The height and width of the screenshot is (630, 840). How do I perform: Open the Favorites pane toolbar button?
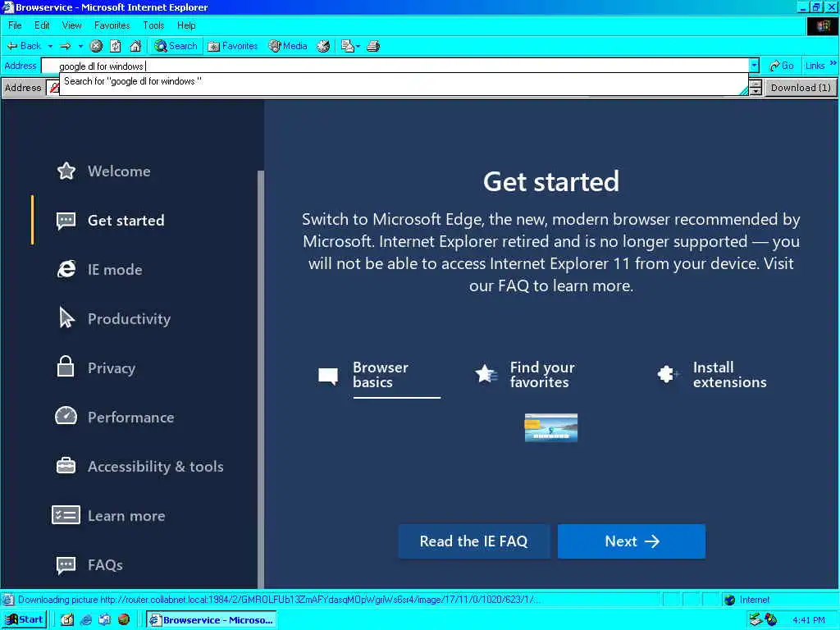(232, 46)
